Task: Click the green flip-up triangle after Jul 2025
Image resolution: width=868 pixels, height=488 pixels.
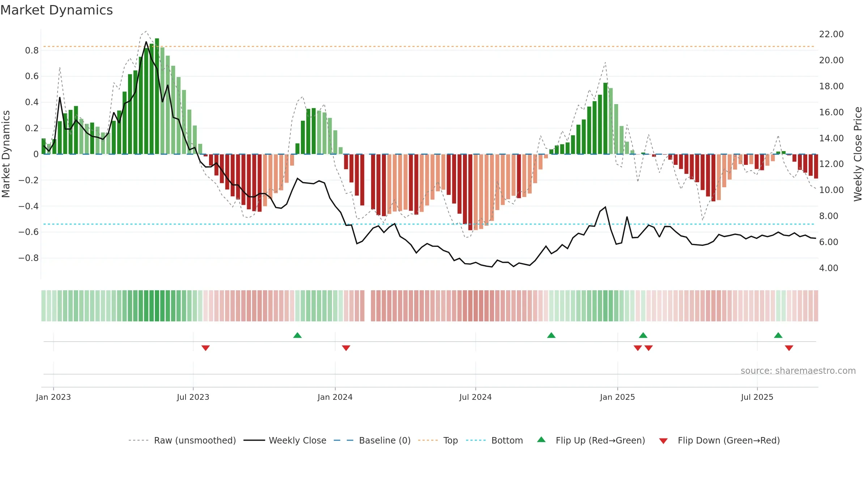Action: (778, 335)
